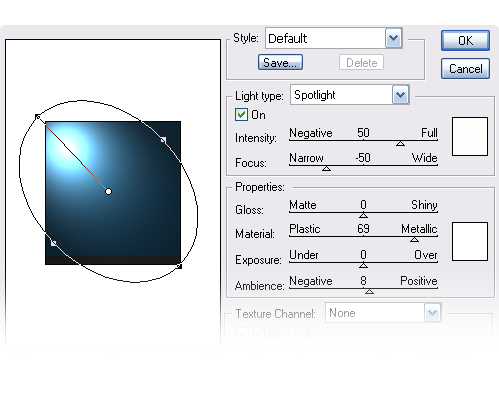This screenshot has height=395, width=499.
Task: Click the Ambience slider handle
Action: pyautogui.click(x=369, y=291)
